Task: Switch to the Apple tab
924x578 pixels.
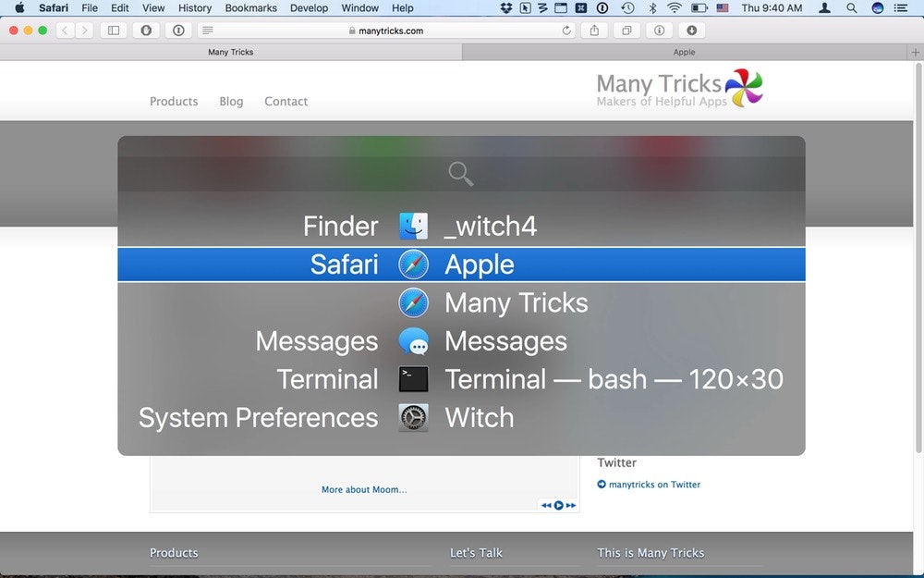Action: [684, 52]
